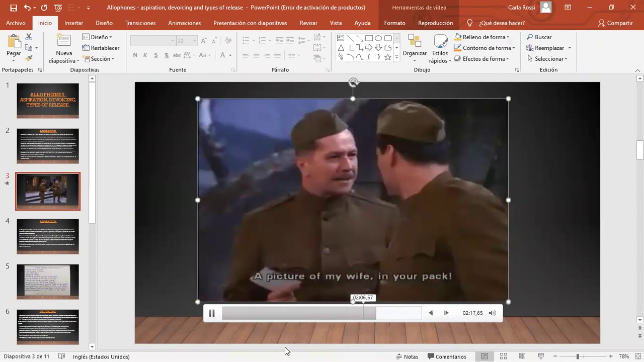644x362 pixels.
Task: Click the Compartir share button
Action: click(615, 23)
